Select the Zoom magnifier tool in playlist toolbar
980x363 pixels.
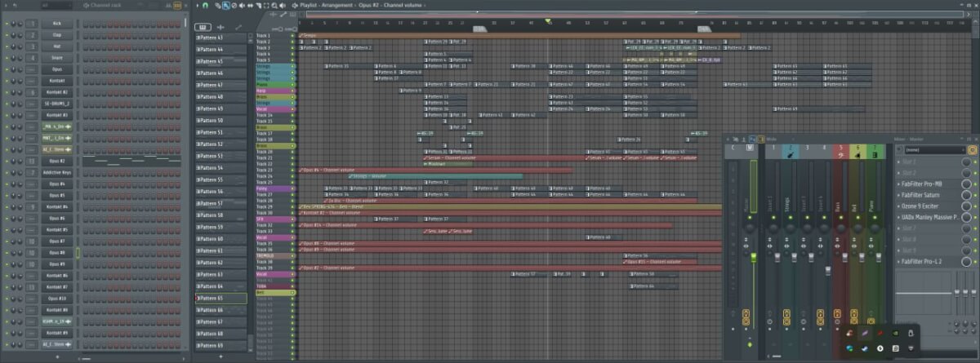[275, 5]
